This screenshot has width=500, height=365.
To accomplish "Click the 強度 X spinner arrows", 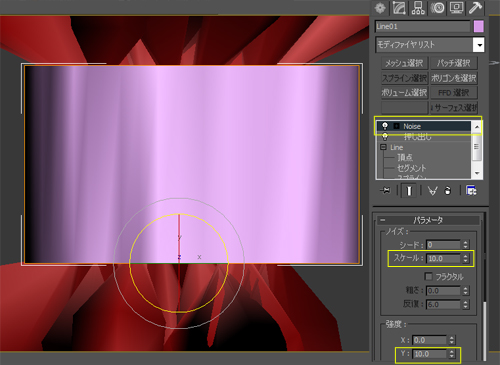I will pyautogui.click(x=451, y=340).
